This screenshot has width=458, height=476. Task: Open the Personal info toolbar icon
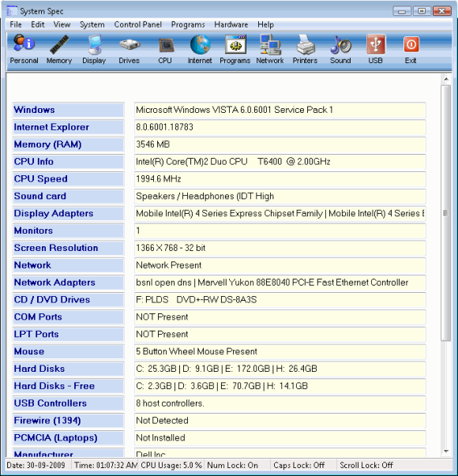point(24,49)
